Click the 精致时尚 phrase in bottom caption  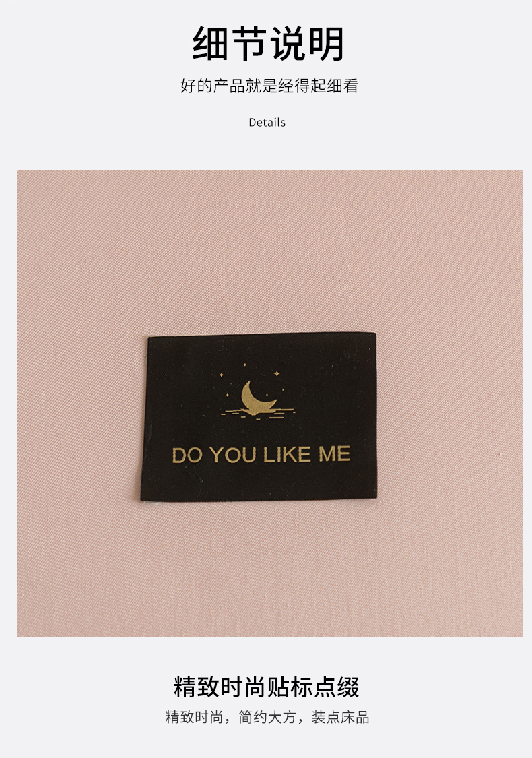194,717
